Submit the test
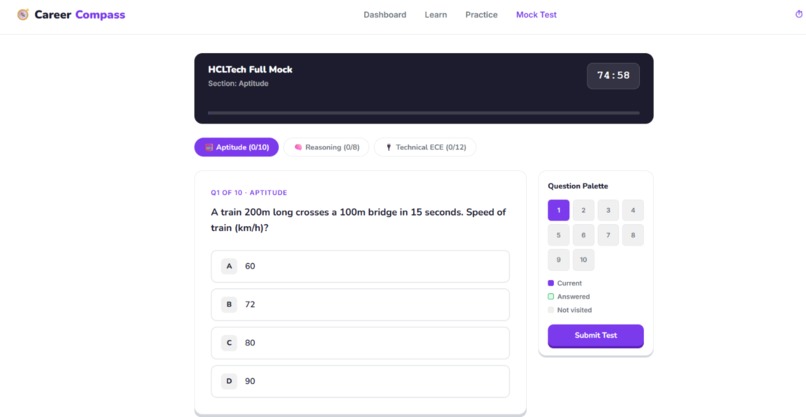Viewport: 806px width, 417px height. tap(596, 336)
